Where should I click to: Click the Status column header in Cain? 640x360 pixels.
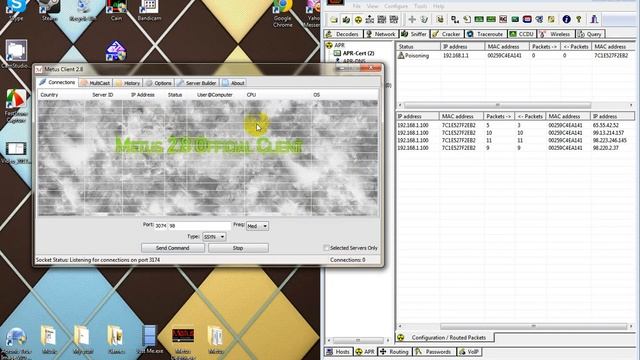(418, 47)
